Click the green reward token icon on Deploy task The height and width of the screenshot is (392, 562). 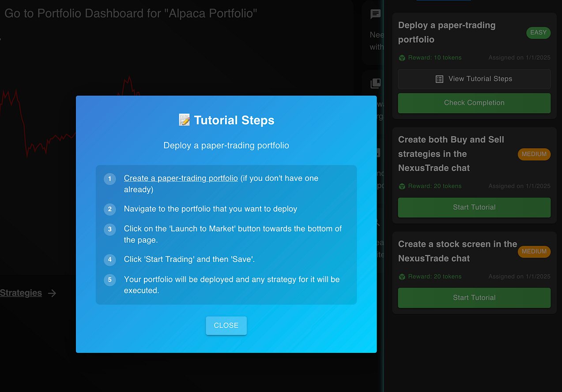tap(402, 57)
